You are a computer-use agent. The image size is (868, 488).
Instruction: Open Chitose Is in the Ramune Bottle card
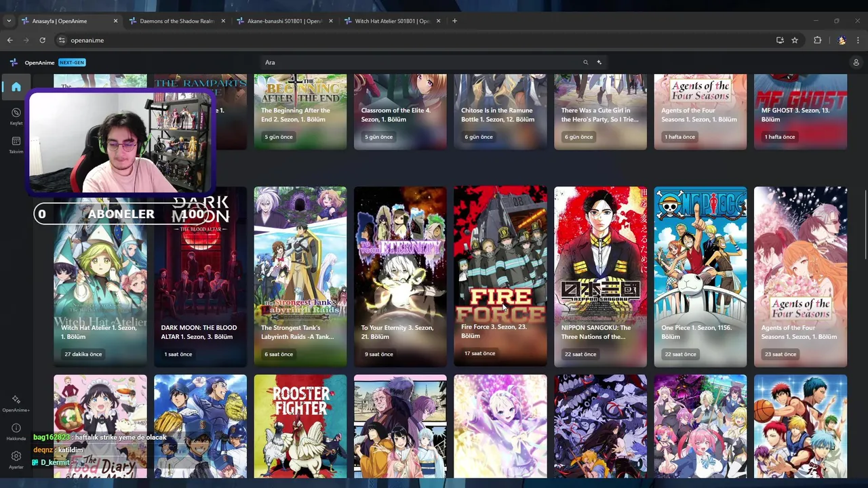click(500, 112)
